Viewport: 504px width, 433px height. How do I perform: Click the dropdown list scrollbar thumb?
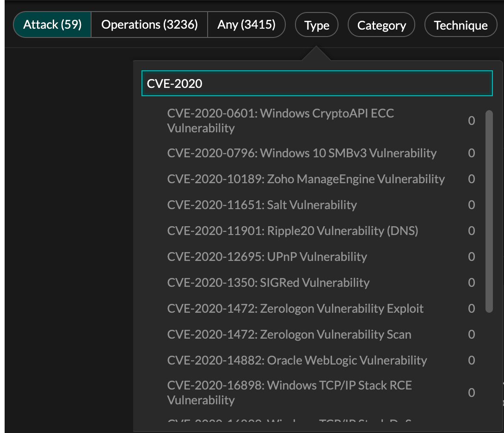(489, 211)
